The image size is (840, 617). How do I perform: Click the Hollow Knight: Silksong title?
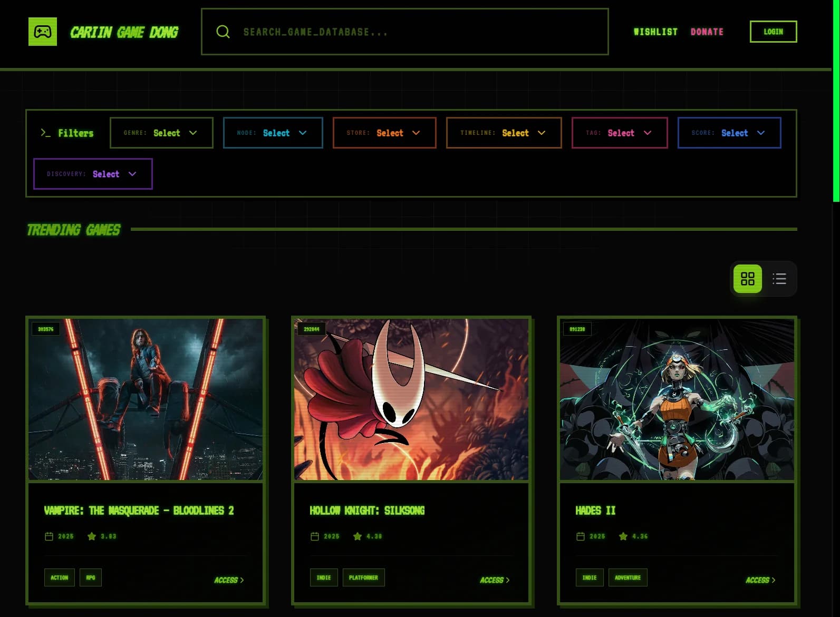coord(368,511)
